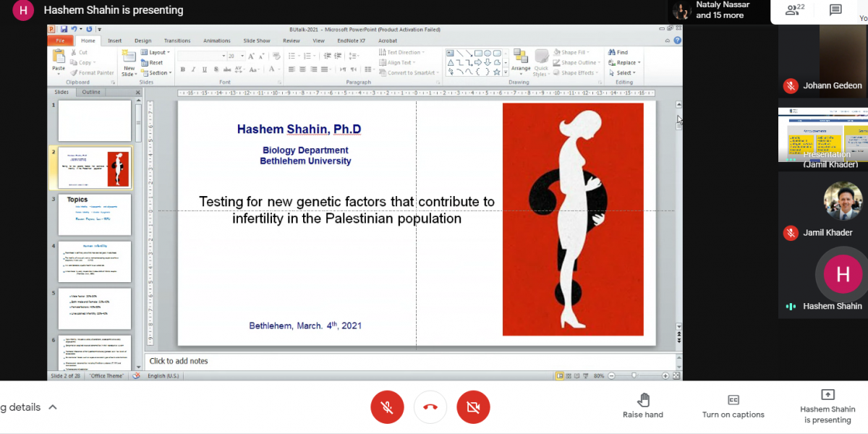Expand the shapes gallery More arrow
The height and width of the screenshot is (434, 868).
[x=505, y=72]
